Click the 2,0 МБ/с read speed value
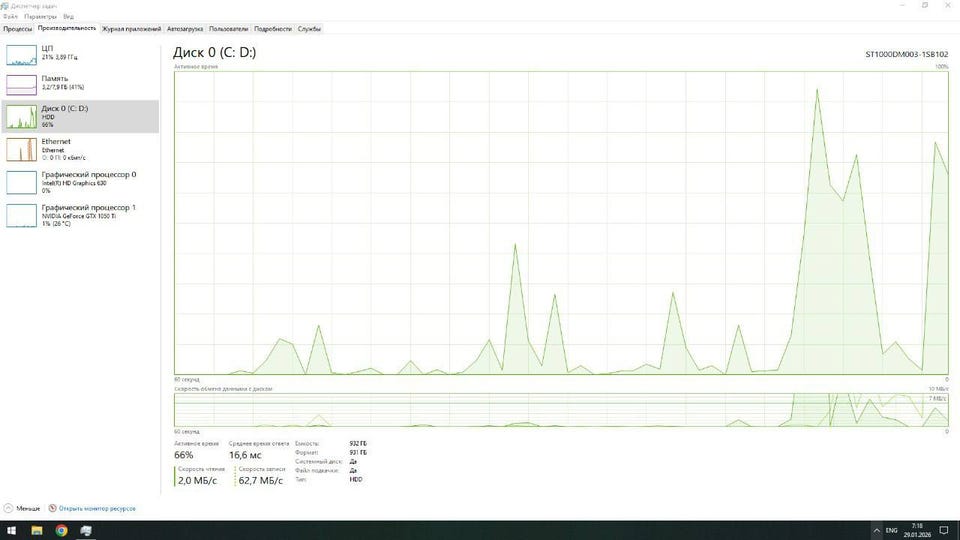960x540 pixels. tap(197, 481)
